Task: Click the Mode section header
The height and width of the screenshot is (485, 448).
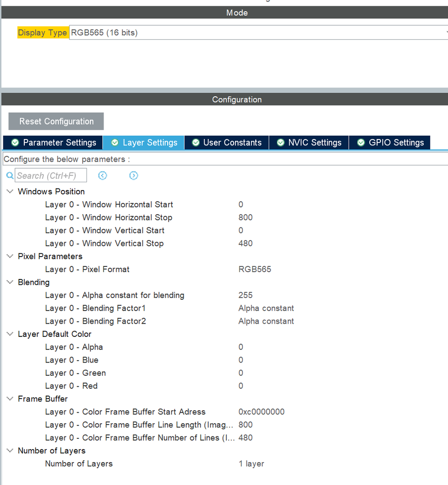Action: pyautogui.click(x=225, y=13)
